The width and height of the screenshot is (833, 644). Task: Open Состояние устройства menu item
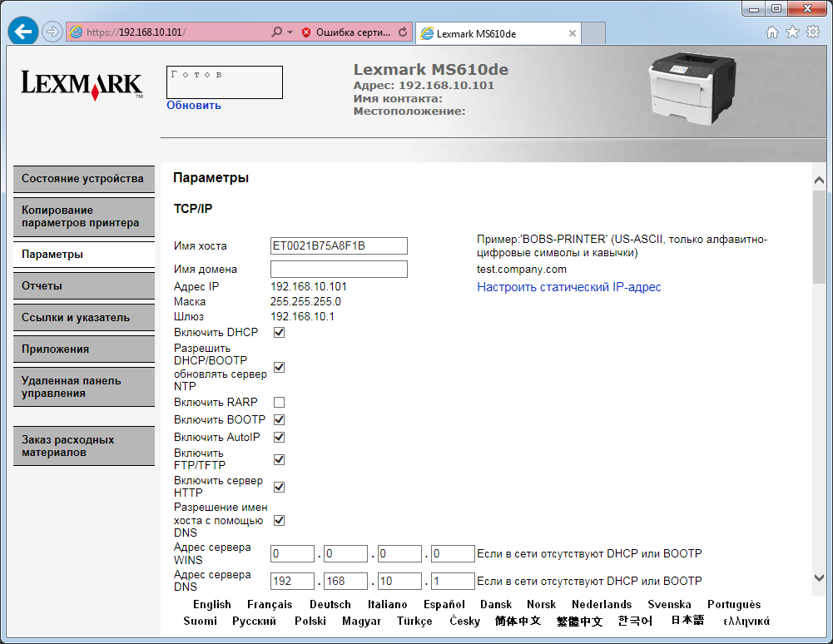click(84, 179)
